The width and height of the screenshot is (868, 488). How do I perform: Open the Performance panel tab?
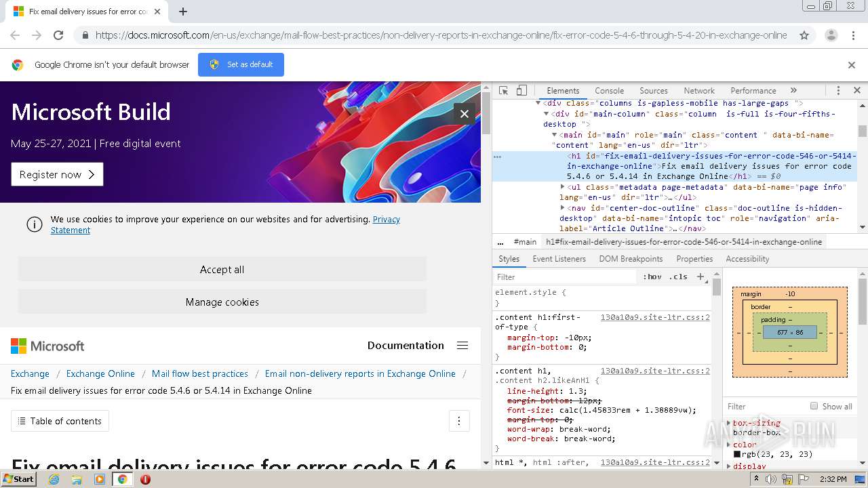click(753, 90)
